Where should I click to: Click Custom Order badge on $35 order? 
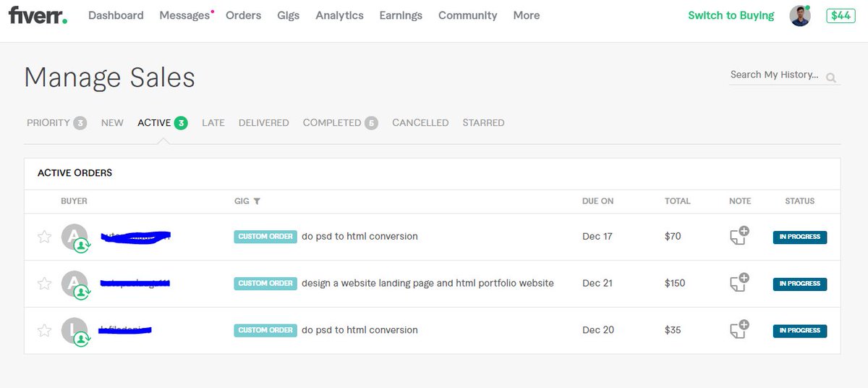coord(265,330)
